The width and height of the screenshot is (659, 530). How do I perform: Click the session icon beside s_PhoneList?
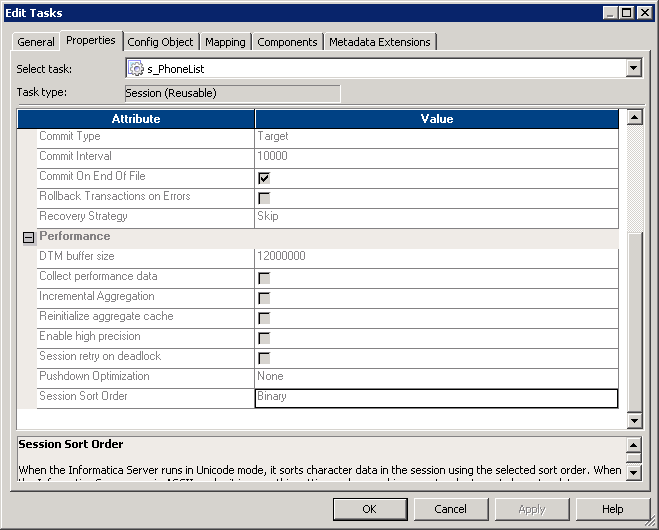[x=137, y=68]
